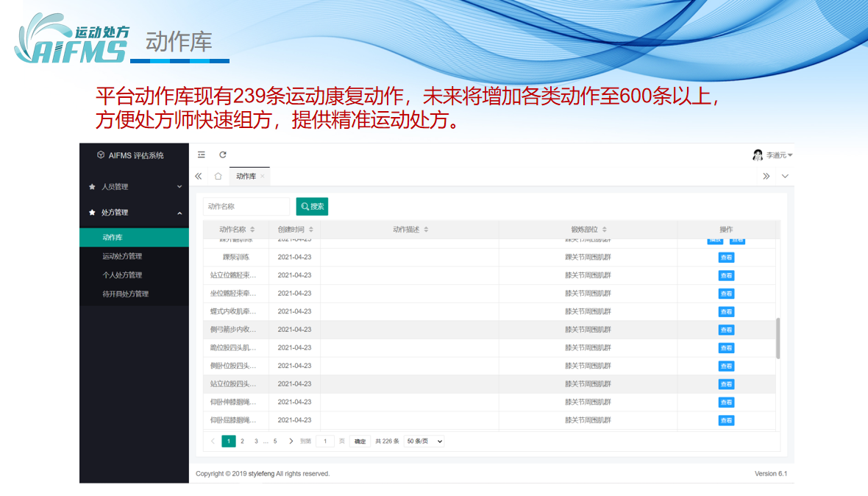This screenshot has height=496, width=868.
Task: Click the refresh icon in top bar
Action: coord(223,155)
